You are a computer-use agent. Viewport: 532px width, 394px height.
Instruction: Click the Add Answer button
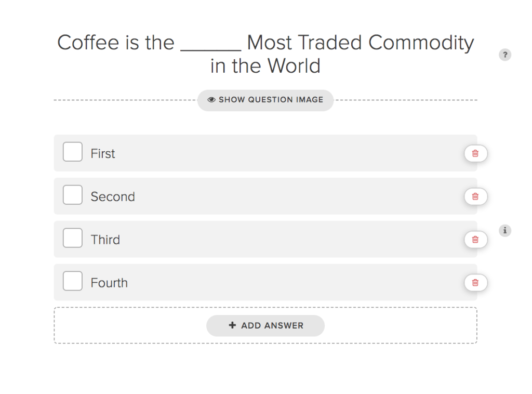(265, 325)
